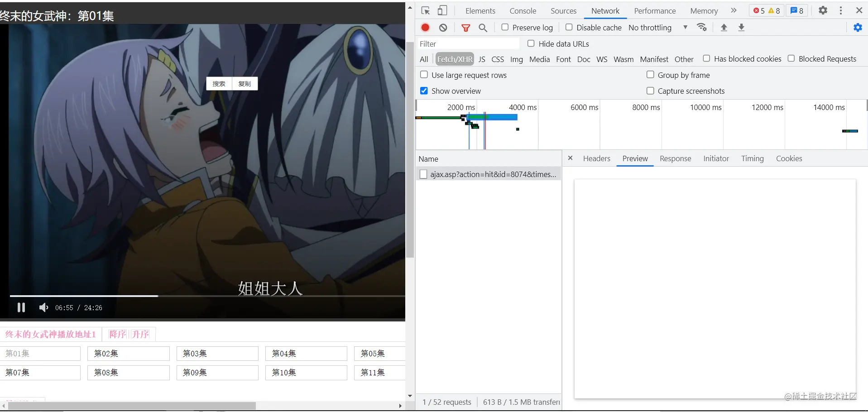Select episode 第02集
This screenshot has width=868, height=412.
pyautogui.click(x=128, y=354)
